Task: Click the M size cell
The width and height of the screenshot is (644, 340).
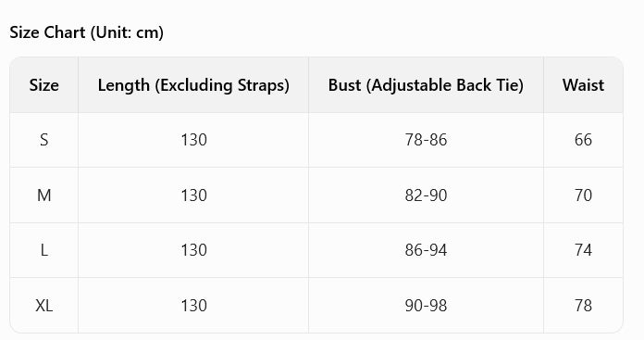Action: point(43,195)
